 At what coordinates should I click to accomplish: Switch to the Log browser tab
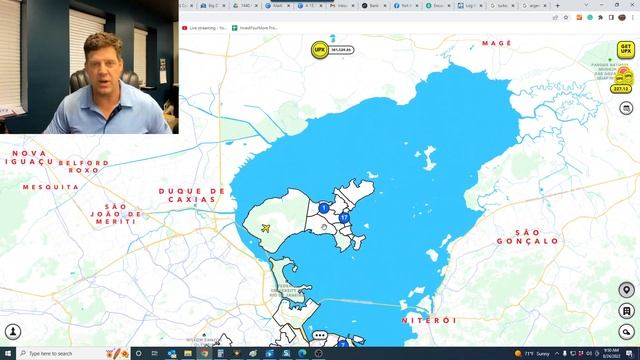(470, 6)
